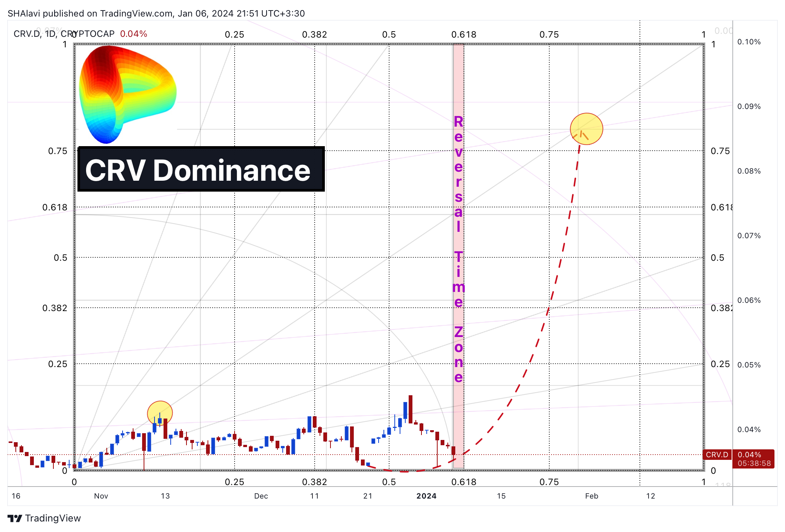Select the tall red candle near 2024 start
This screenshot has width=785, height=532.
(411, 410)
